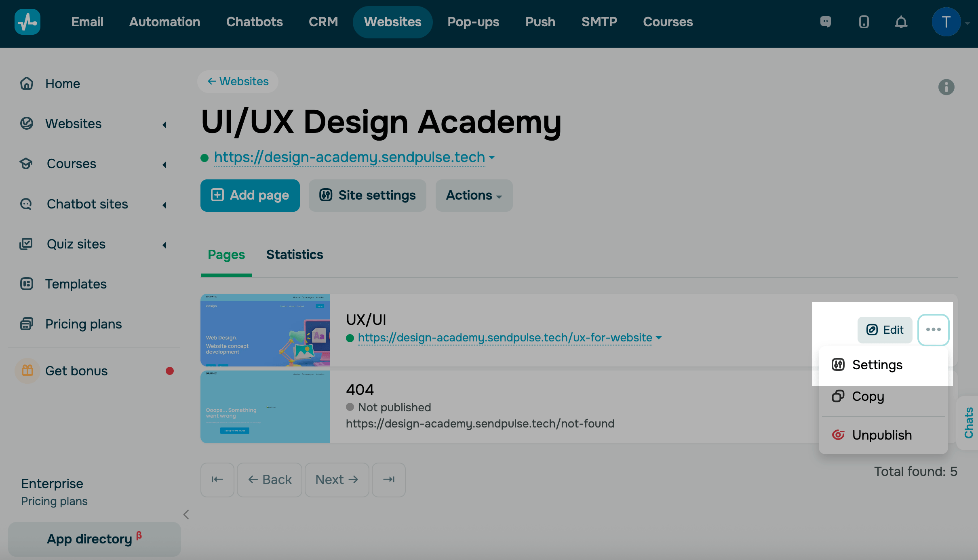
Task: Collapse the sidebar with the chevron arrow
Action: click(186, 514)
